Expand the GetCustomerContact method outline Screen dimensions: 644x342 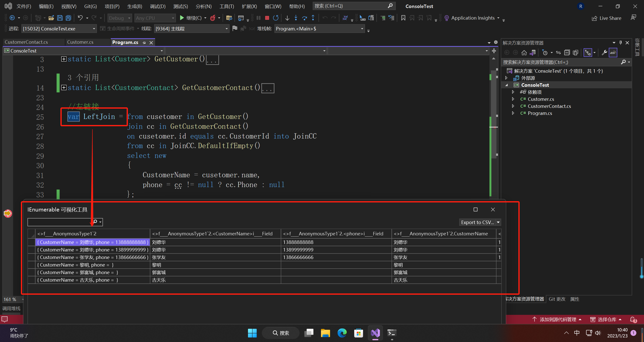tap(64, 88)
